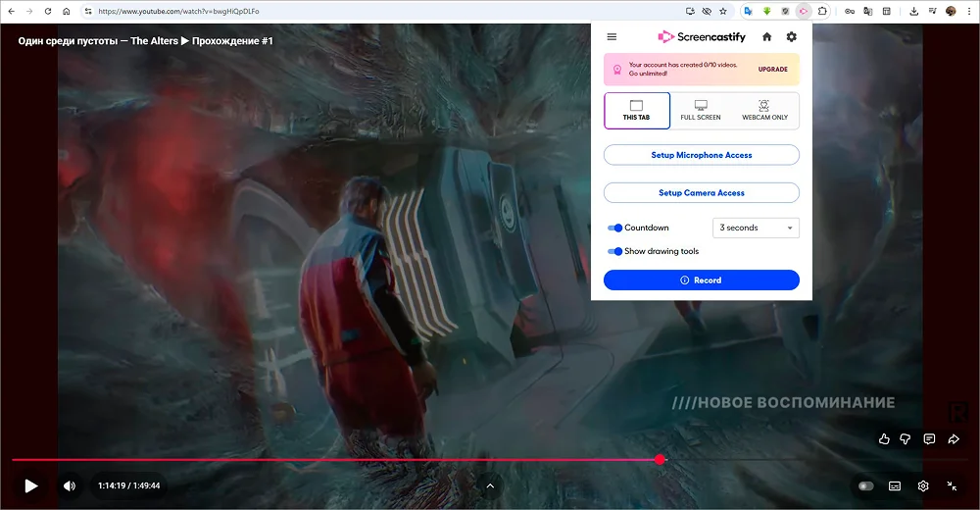Share the video using arrow icon
This screenshot has width=980, height=510.
(x=954, y=438)
